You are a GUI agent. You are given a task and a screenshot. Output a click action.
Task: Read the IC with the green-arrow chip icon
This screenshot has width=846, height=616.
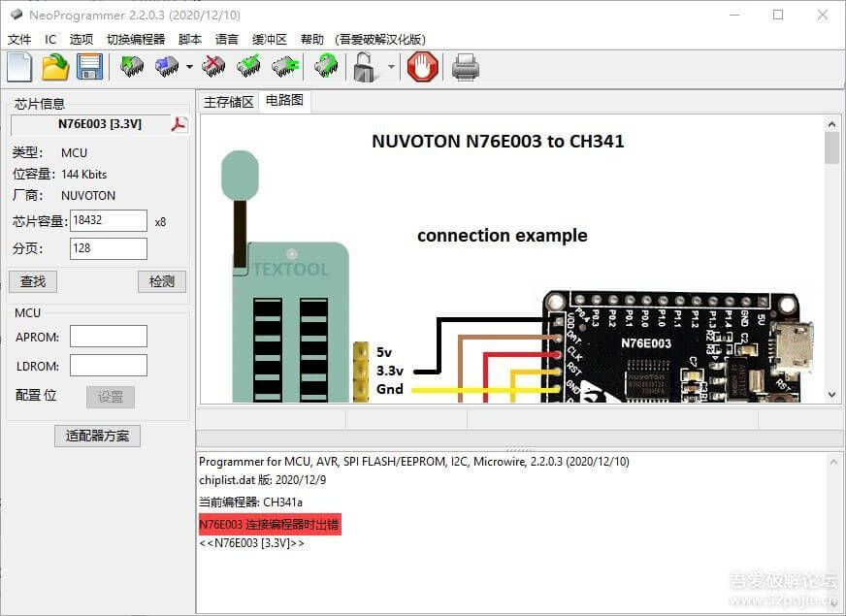pyautogui.click(x=132, y=67)
